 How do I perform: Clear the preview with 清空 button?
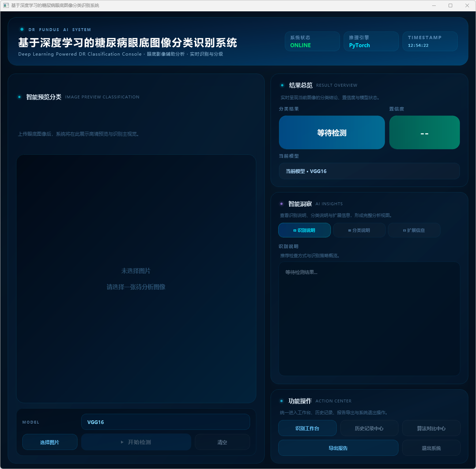(222, 442)
